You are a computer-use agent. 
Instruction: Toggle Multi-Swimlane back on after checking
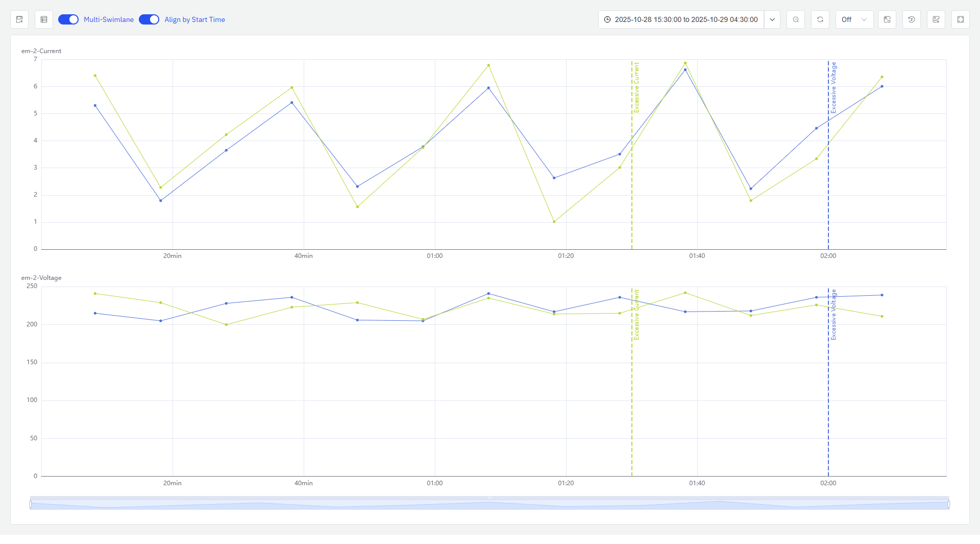68,19
